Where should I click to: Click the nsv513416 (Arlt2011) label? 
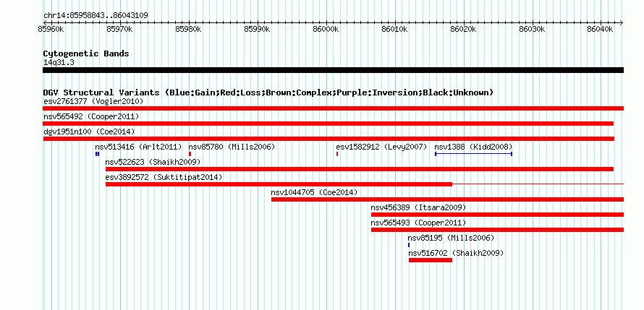pyautogui.click(x=138, y=147)
